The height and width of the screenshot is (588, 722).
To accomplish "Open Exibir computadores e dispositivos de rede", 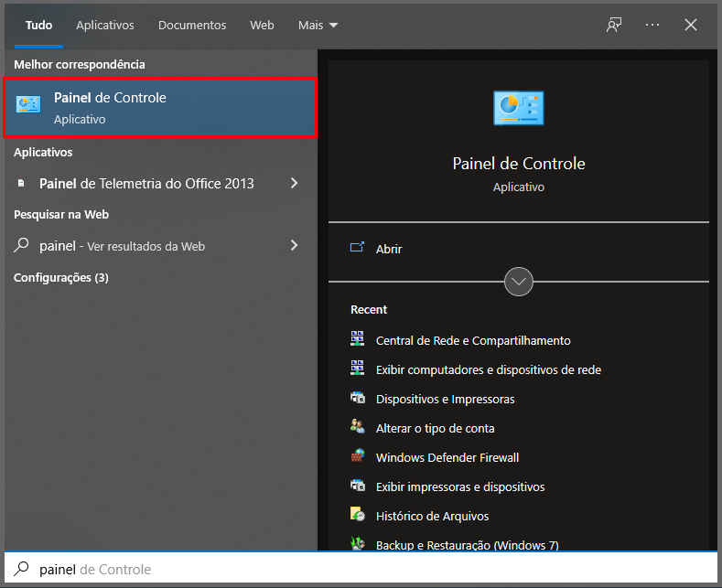I will coord(489,370).
